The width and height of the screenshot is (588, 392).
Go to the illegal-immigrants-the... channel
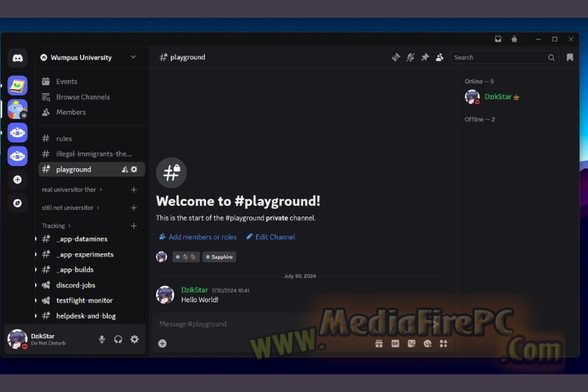(x=91, y=154)
